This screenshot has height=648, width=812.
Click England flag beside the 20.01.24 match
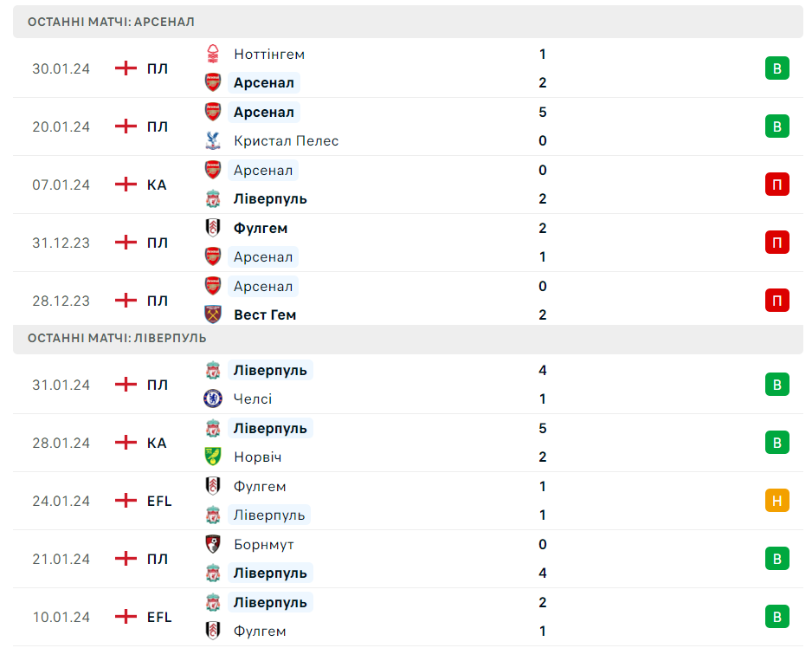click(x=126, y=126)
